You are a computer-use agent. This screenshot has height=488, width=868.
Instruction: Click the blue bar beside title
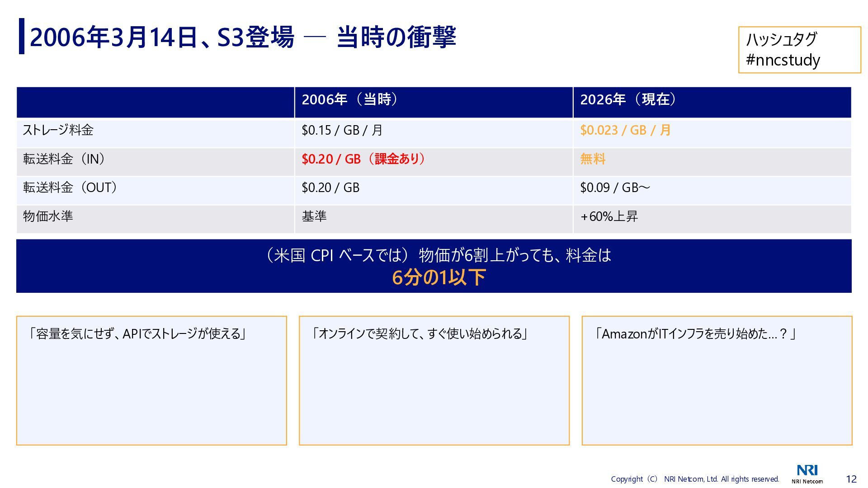click(x=21, y=36)
